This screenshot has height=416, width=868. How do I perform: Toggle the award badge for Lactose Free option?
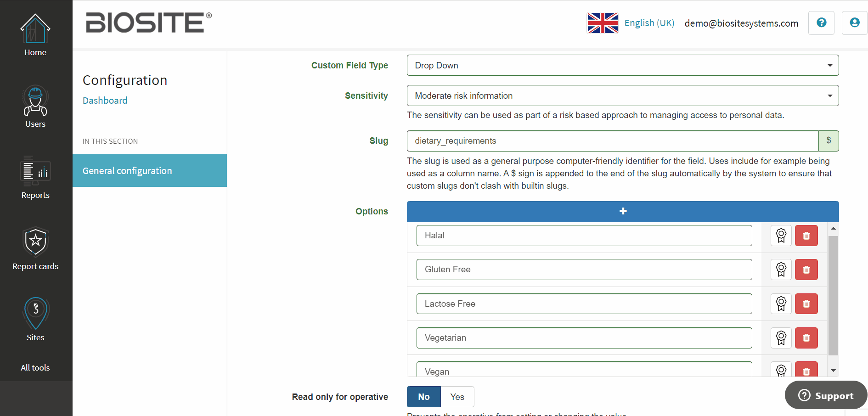781,304
